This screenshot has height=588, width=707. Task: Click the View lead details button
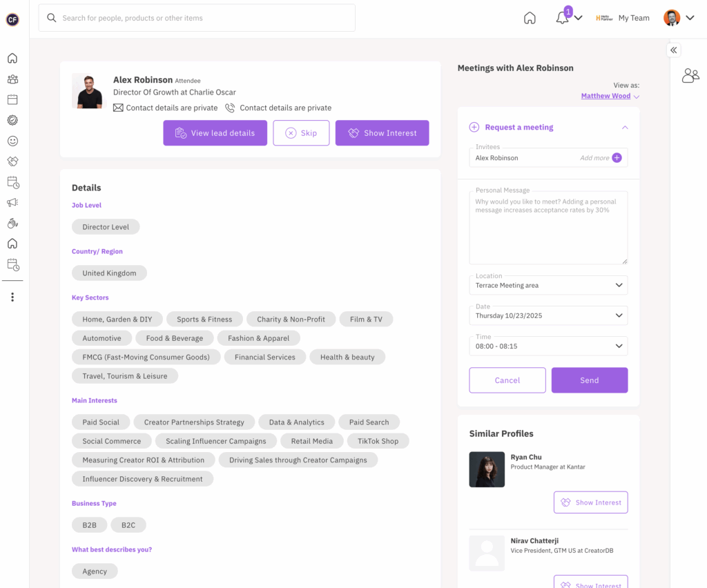(215, 133)
